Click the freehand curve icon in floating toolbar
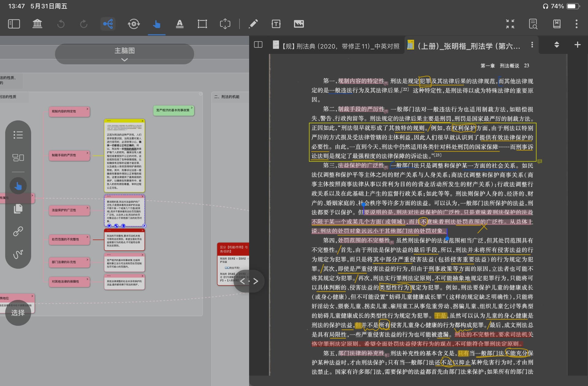This screenshot has height=386, width=588. pyautogui.click(x=18, y=254)
